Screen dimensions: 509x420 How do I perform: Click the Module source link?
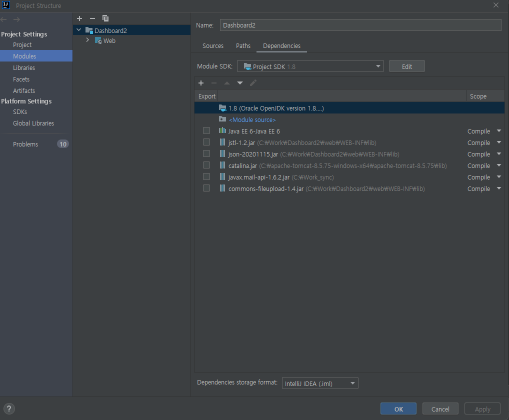252,120
